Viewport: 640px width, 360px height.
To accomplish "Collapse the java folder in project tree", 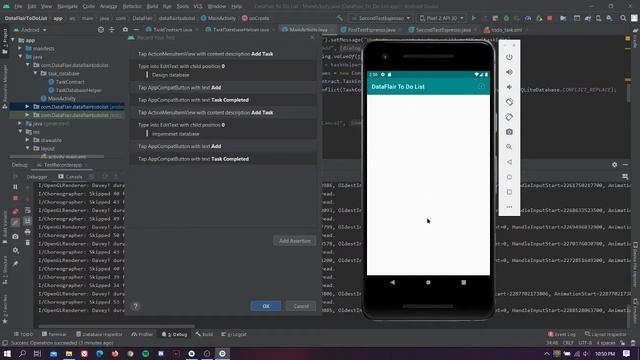I will tap(20, 57).
